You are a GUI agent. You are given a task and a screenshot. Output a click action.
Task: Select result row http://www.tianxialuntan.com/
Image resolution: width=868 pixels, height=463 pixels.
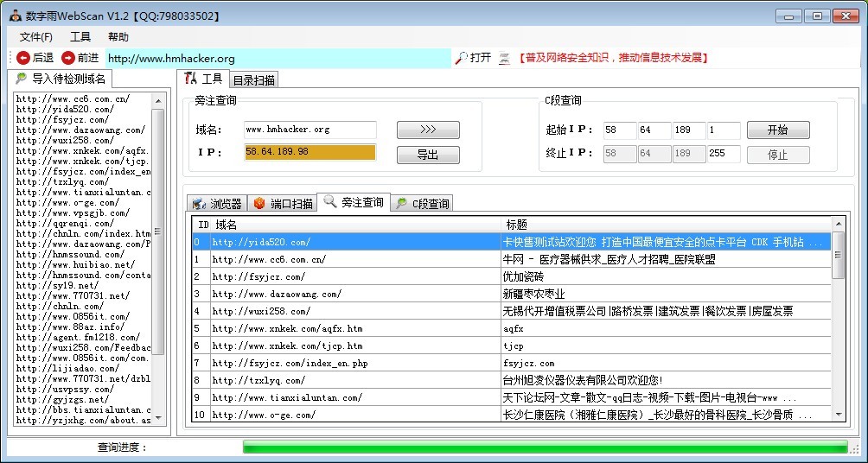coord(512,397)
